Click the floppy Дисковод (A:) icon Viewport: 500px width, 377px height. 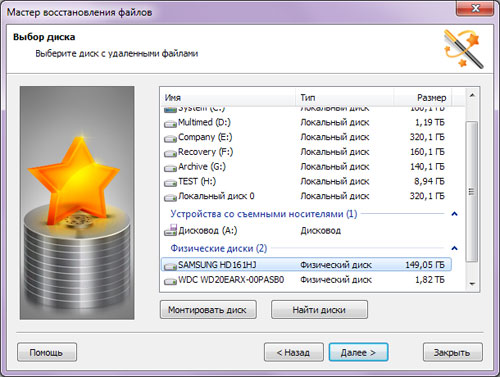[x=170, y=230]
